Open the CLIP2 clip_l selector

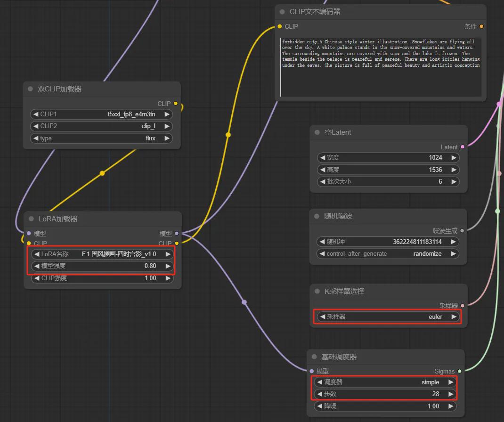point(101,126)
